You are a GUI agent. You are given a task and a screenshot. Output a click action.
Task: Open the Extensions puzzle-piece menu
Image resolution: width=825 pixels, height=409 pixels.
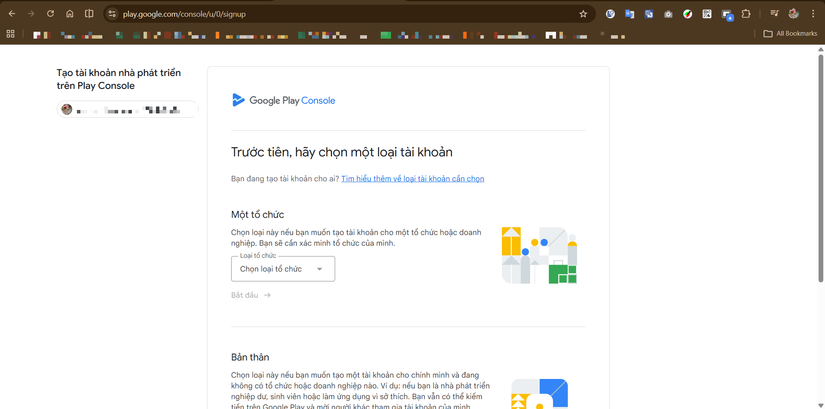click(x=746, y=14)
